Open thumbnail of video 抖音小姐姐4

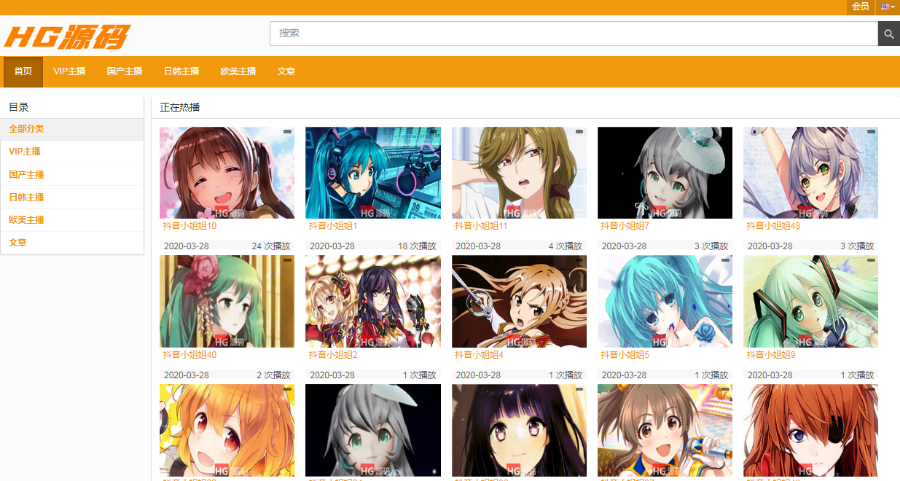[x=519, y=301]
